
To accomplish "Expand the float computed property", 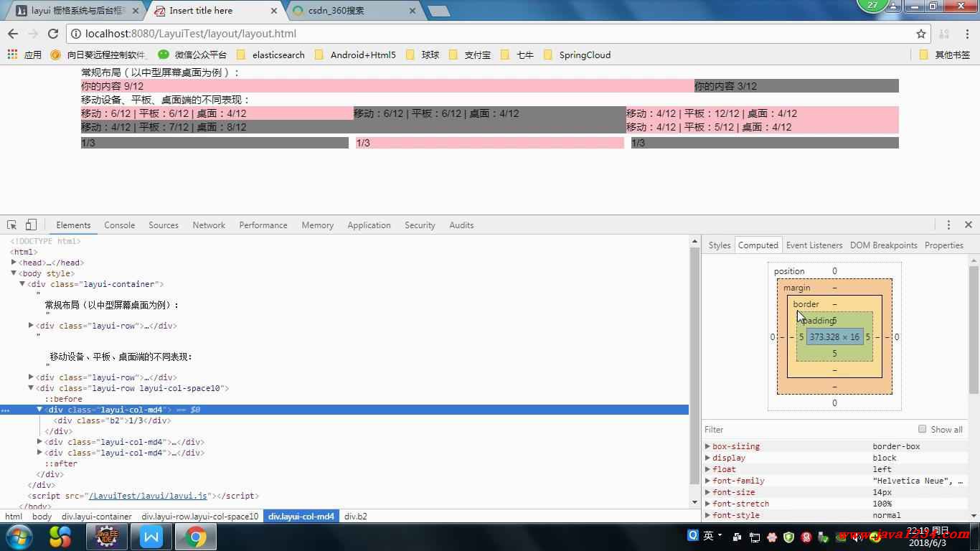I will click(x=708, y=469).
